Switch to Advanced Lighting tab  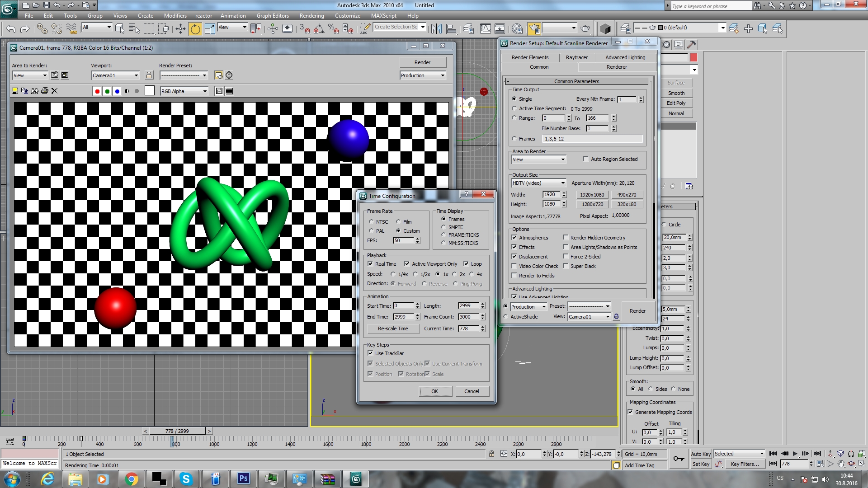point(625,57)
